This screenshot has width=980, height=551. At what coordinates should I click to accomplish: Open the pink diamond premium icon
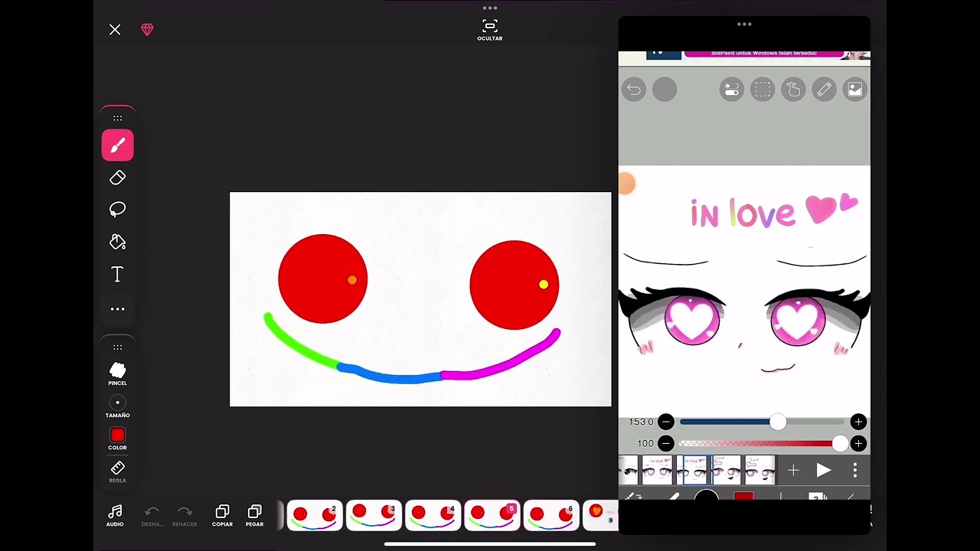pos(147,30)
